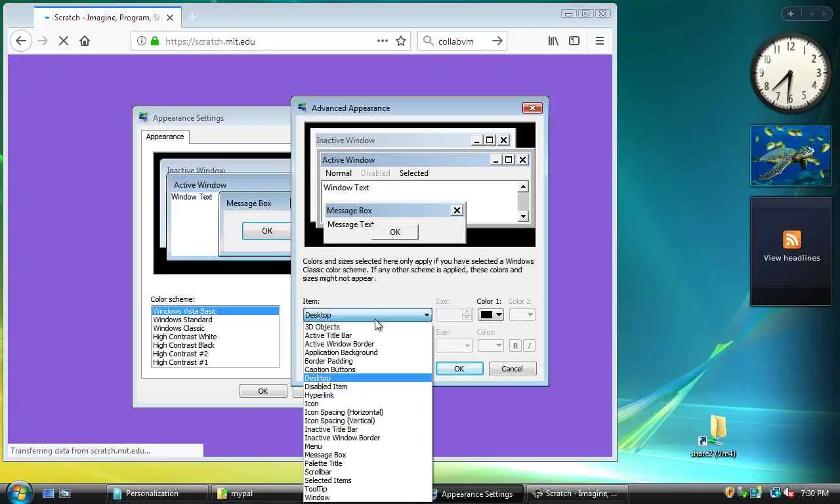The image size is (840, 504).
Task: Open page actions three-dot menu
Action: 383,41
